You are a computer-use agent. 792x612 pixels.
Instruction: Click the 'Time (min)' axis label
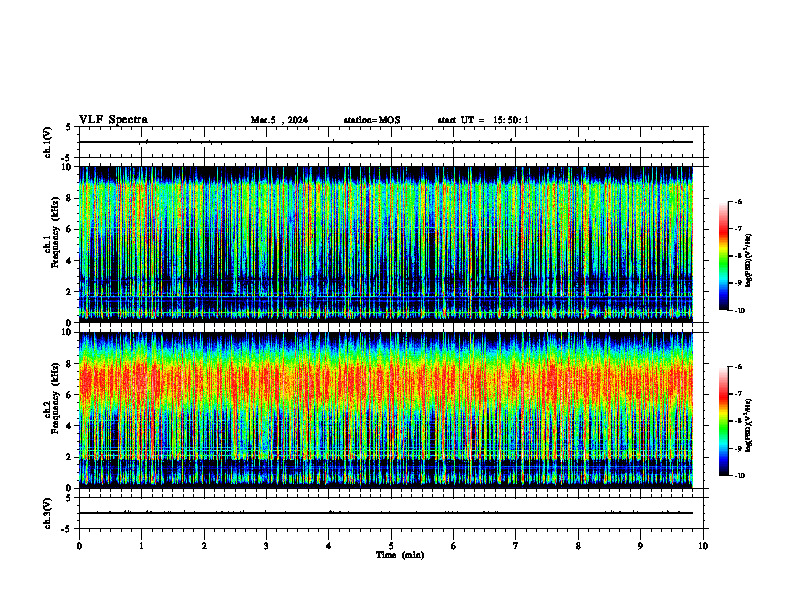[x=400, y=555]
